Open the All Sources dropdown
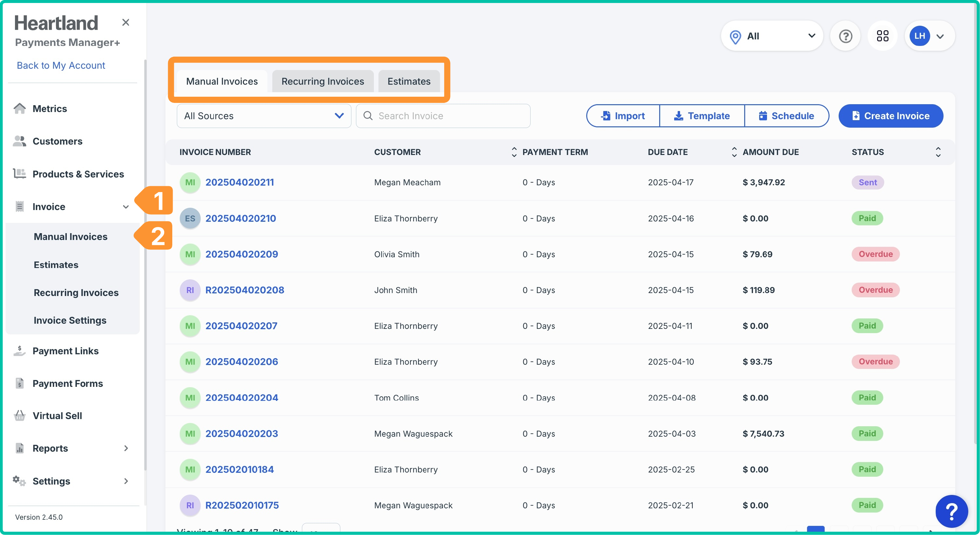 click(263, 116)
